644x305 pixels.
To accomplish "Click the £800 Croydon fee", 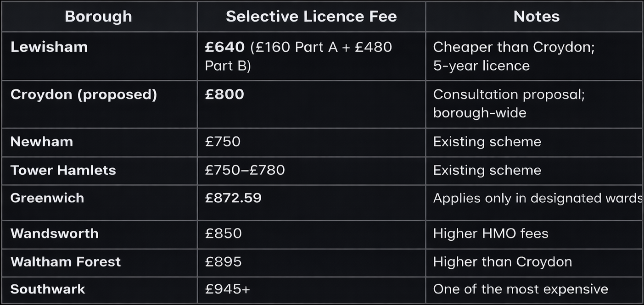I will [224, 94].
